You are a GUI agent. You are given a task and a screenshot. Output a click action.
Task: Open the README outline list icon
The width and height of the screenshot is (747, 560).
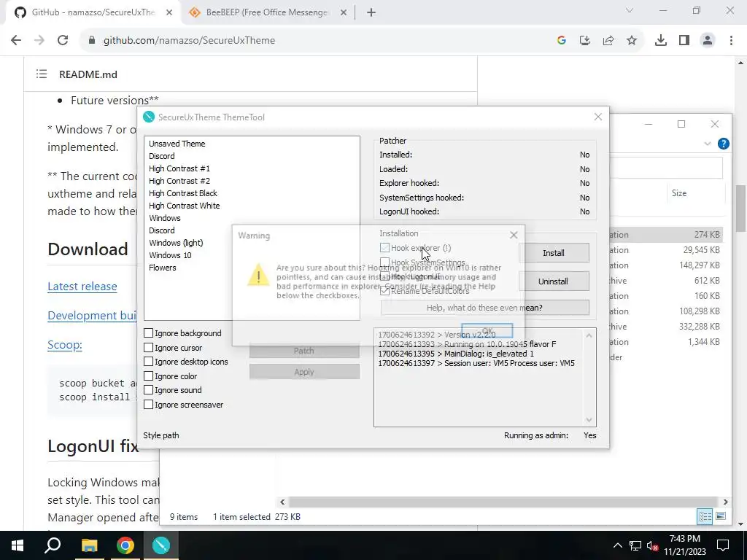pos(42,74)
